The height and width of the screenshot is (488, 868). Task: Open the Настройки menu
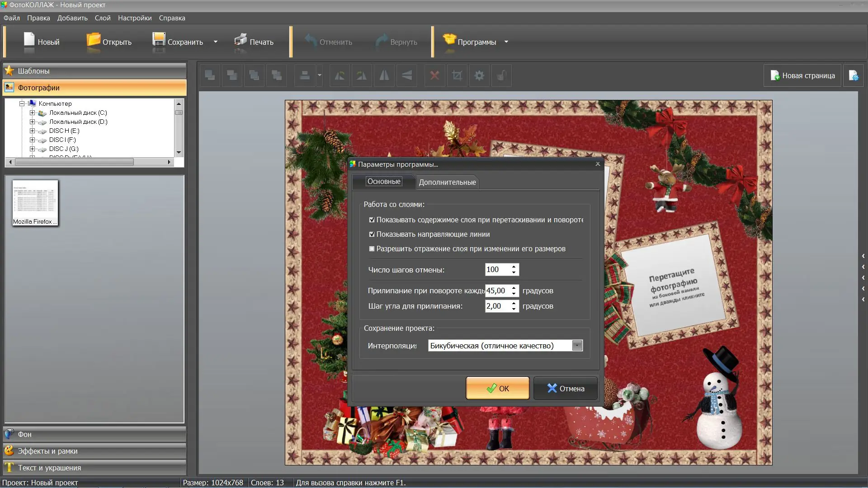click(134, 18)
